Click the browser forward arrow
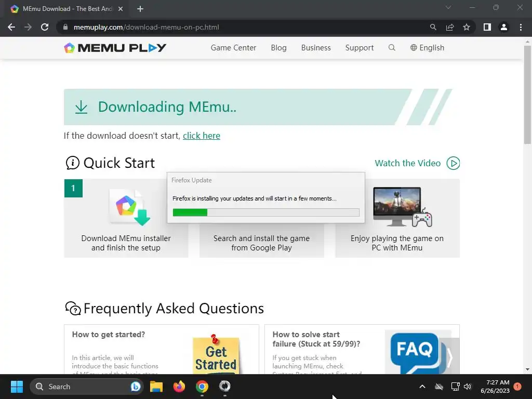The image size is (532, 399). point(28,27)
